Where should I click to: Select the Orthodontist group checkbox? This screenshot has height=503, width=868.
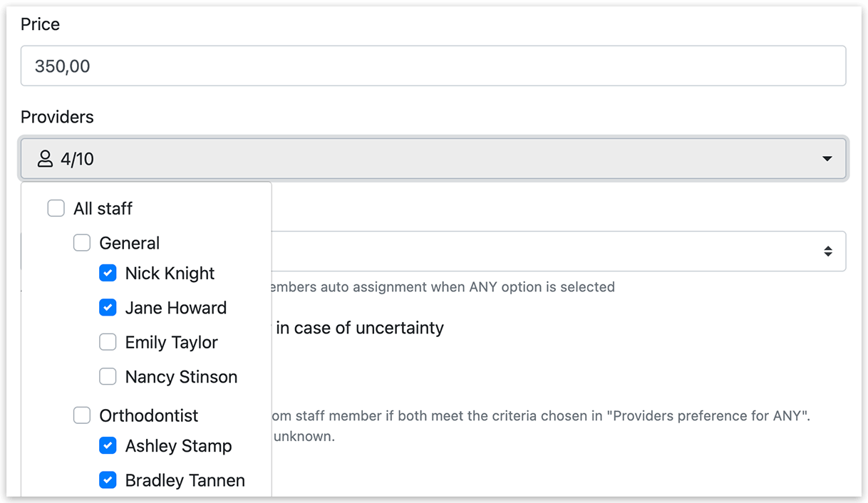tap(82, 415)
